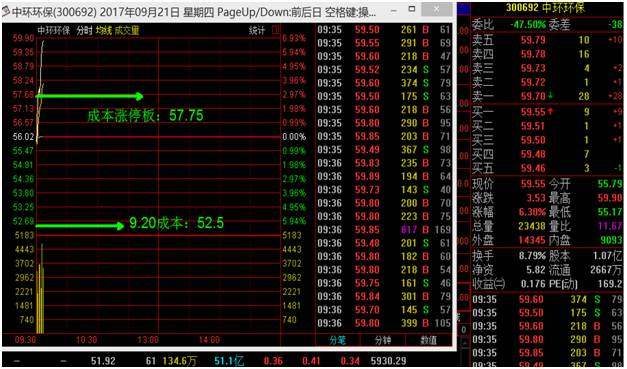Select the tick row priced 59.84
Screen dimensions: 627x369
point(384,297)
